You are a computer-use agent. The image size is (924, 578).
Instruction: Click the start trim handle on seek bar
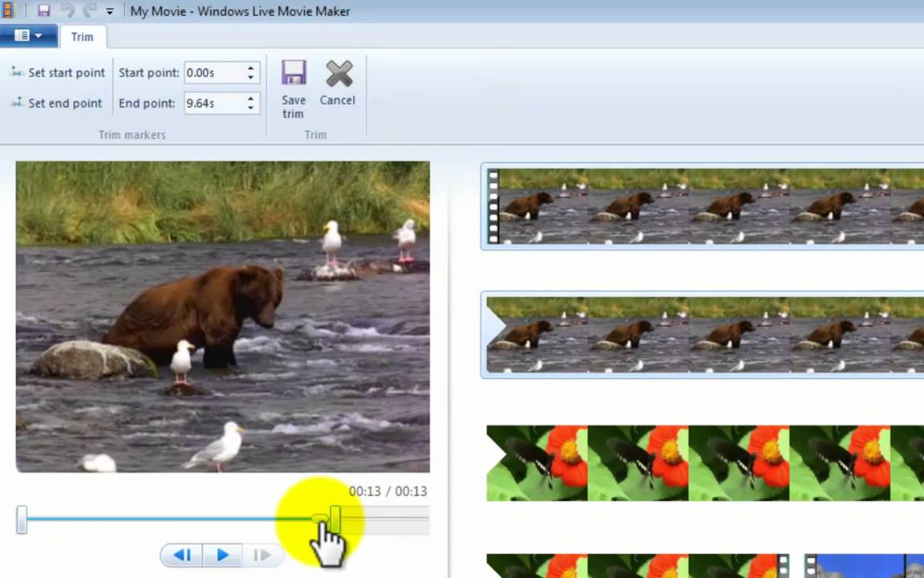coord(22,519)
